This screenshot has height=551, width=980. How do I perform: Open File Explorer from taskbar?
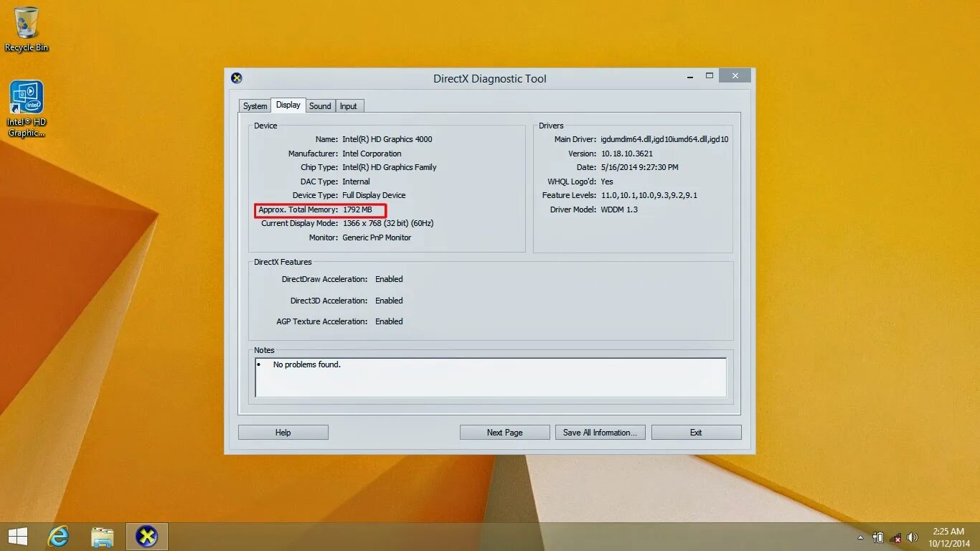pyautogui.click(x=103, y=537)
